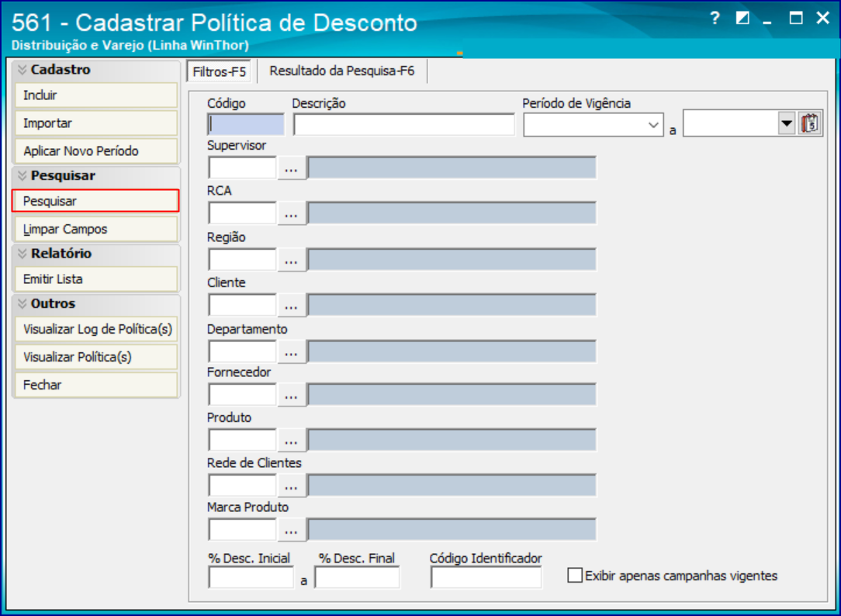Image resolution: width=841 pixels, height=616 pixels.
Task: Collapse the Relatório section
Action: pyautogui.click(x=22, y=254)
